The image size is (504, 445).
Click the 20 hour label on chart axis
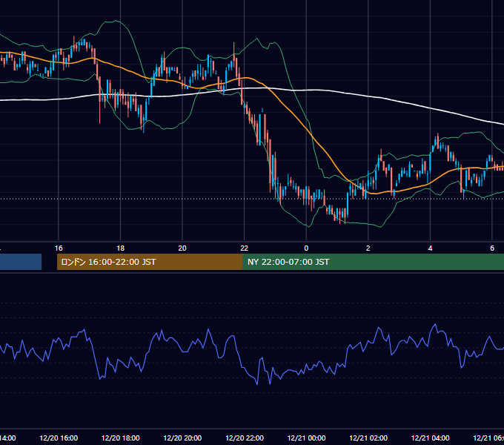tap(182, 248)
